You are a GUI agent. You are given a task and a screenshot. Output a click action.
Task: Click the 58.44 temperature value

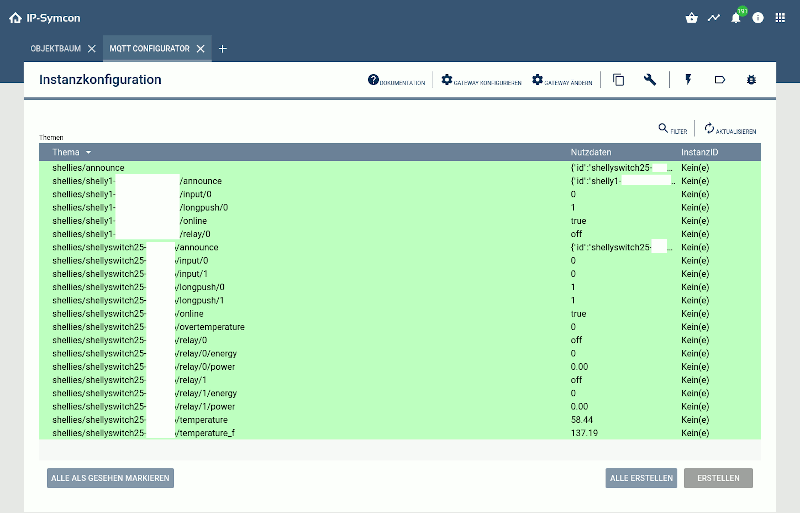[x=582, y=420]
